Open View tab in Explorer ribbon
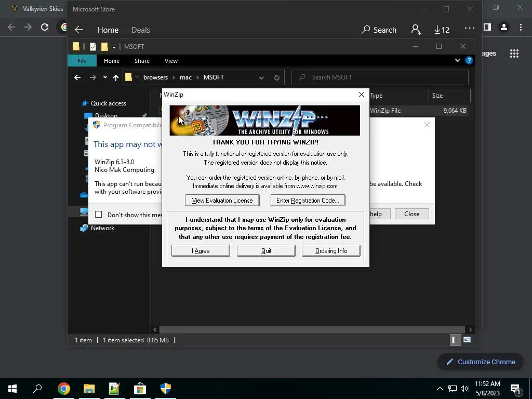This screenshot has height=399, width=532. [171, 61]
